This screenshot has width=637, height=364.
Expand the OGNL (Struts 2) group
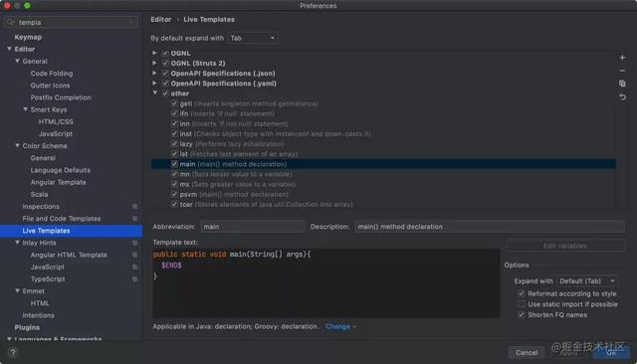click(154, 63)
